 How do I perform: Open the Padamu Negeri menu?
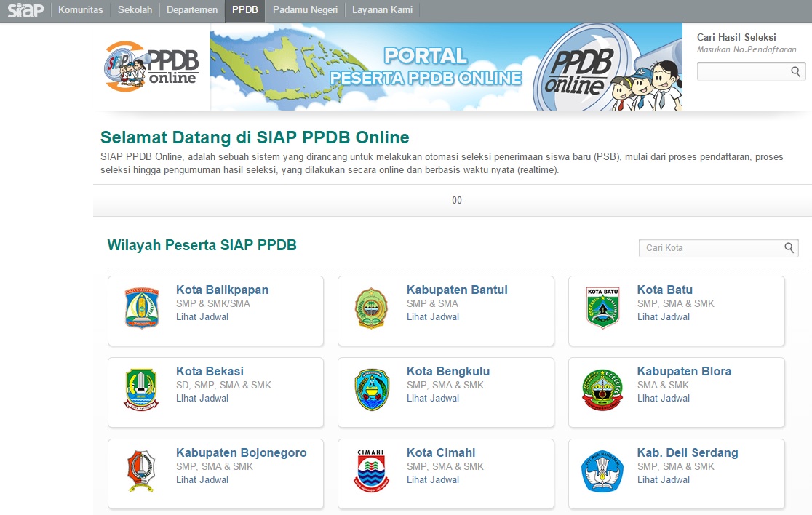[x=305, y=10]
